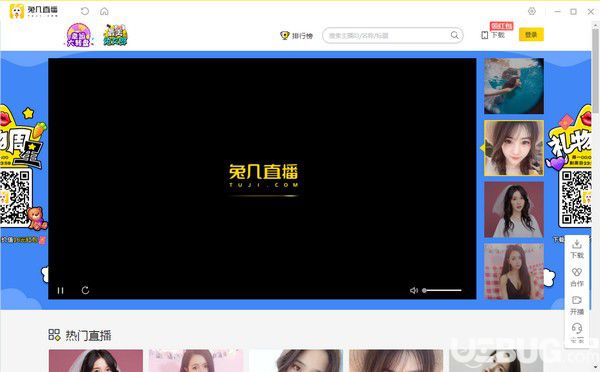The image size is (600, 372).
Task: Select the underwater swimmer stream thumbnail
Action: pos(514,86)
